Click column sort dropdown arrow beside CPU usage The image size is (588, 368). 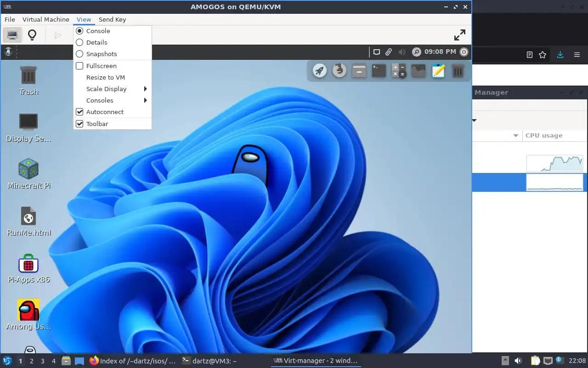tap(515, 136)
